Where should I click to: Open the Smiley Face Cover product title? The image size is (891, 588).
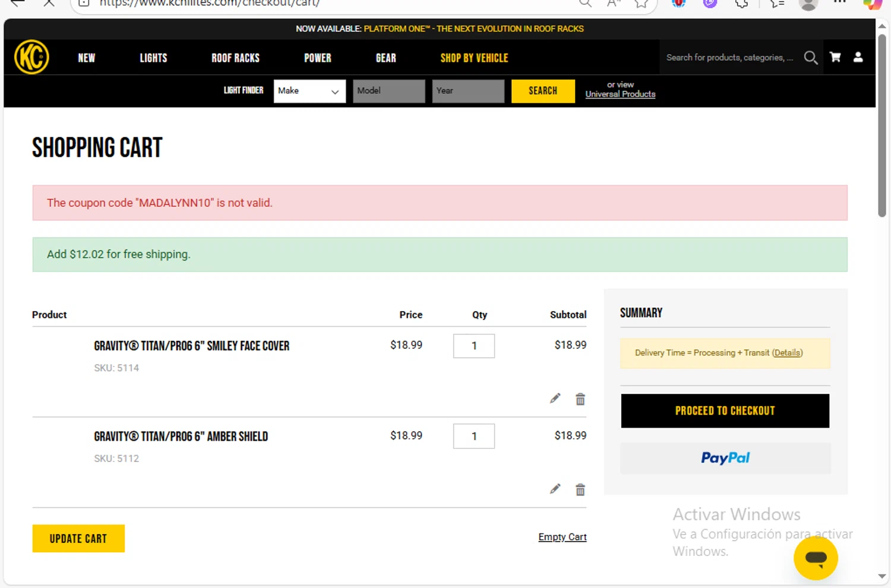pos(191,346)
